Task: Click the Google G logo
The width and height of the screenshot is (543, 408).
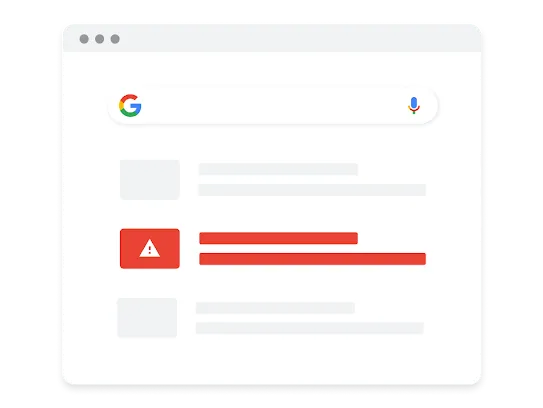Action: coord(130,105)
